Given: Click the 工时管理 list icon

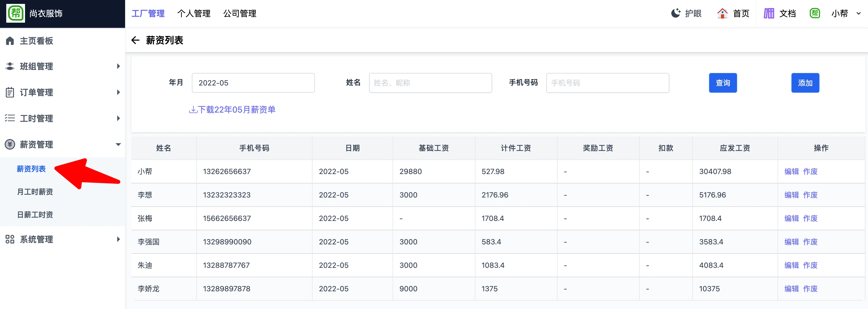Looking at the screenshot, I should 10,118.
